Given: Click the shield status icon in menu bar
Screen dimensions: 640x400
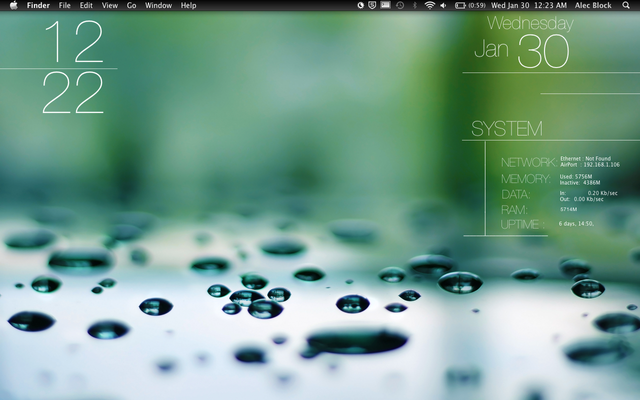Looking at the screenshot, I should coord(372,5).
